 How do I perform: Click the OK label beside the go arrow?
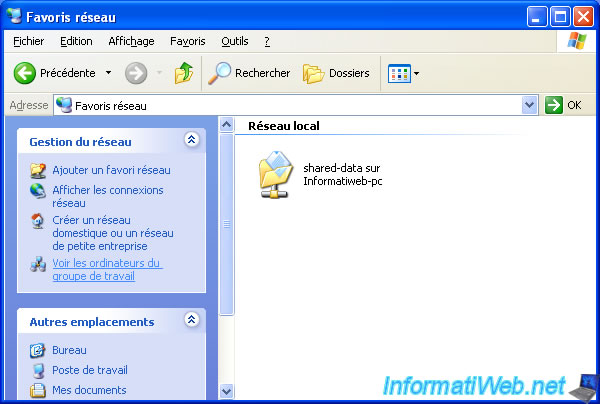[574, 105]
